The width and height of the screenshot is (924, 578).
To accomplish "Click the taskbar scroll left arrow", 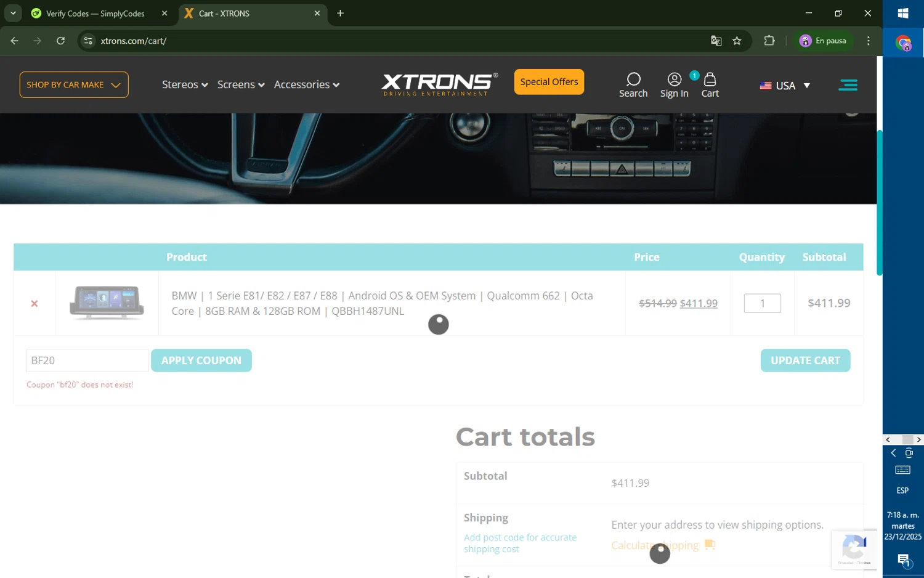I will coord(888,439).
